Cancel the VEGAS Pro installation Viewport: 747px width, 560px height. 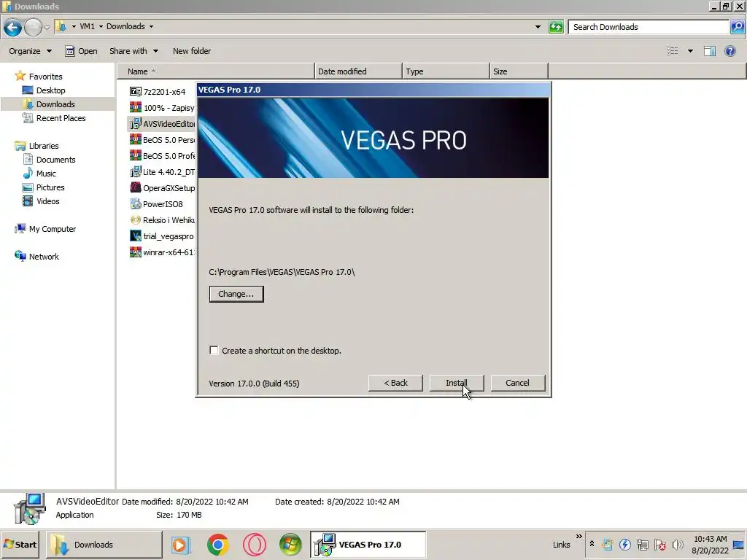517,383
